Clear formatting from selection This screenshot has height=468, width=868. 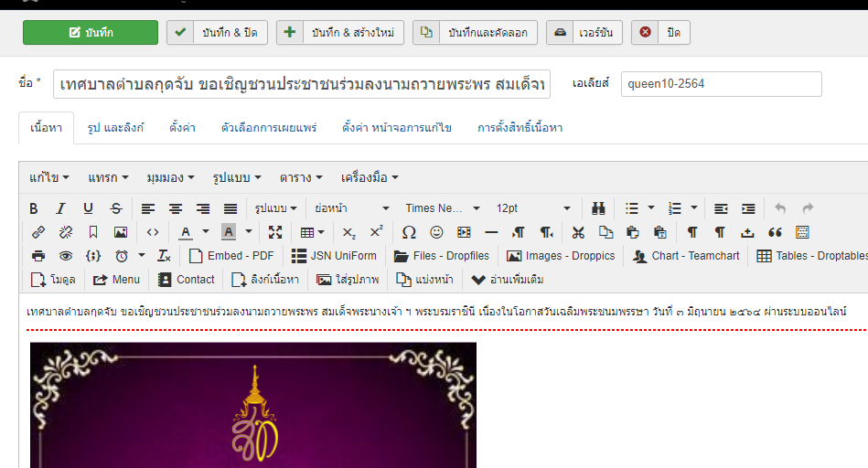click(164, 256)
